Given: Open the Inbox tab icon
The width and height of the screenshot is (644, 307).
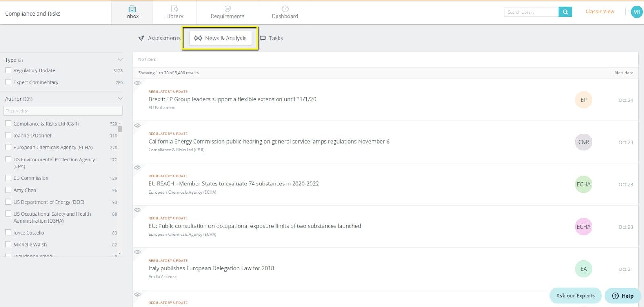Looking at the screenshot, I should click(x=132, y=9).
